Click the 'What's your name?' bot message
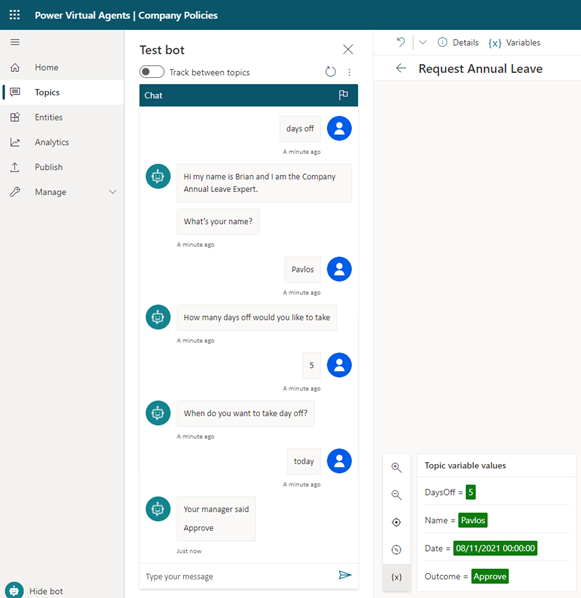581x598 pixels. tap(218, 222)
